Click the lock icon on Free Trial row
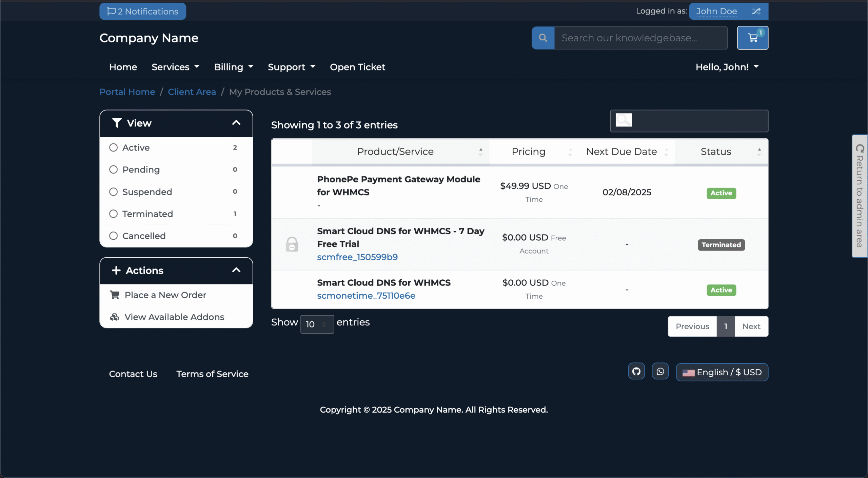Image resolution: width=868 pixels, height=478 pixels. pyautogui.click(x=292, y=244)
